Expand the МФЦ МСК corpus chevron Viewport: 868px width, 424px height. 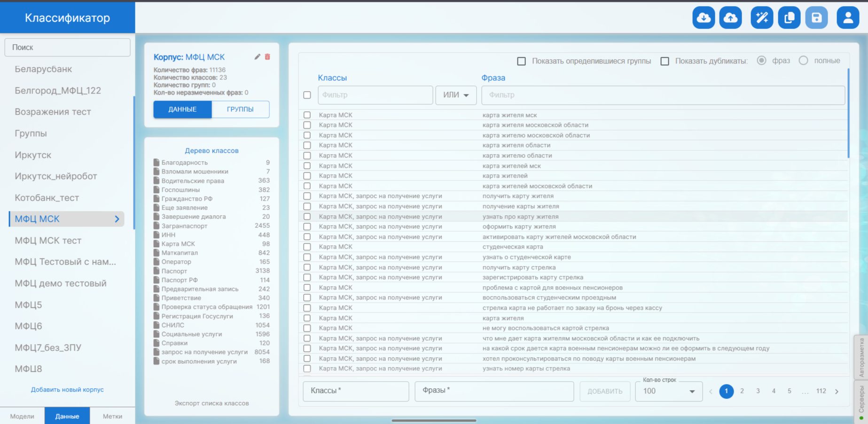pyautogui.click(x=117, y=219)
